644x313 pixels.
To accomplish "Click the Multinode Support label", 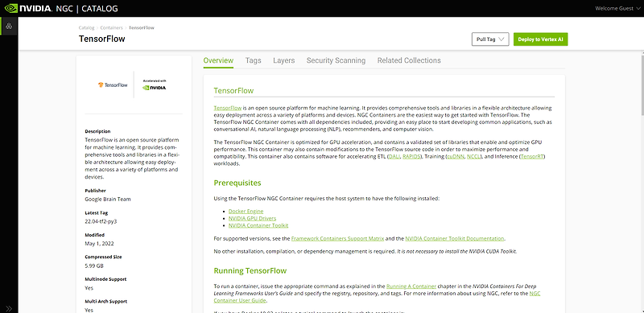I will pos(105,279).
